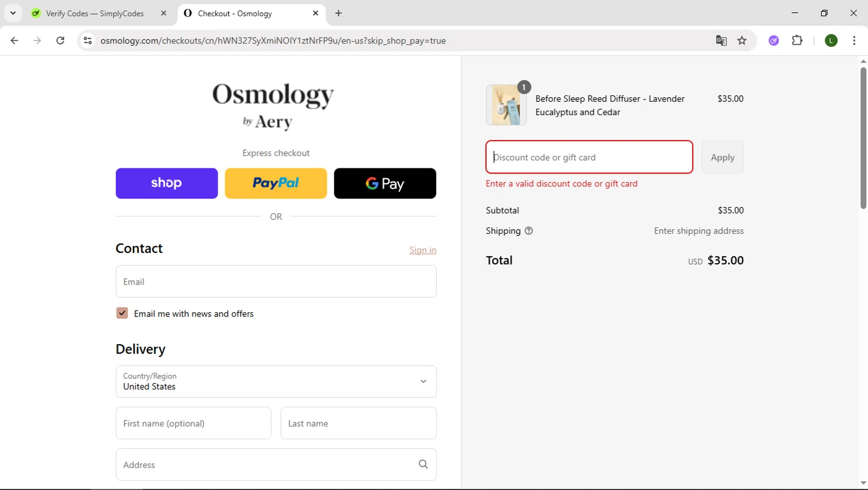Click the browser forward arrow
This screenshot has height=490, width=868.
pos(37,40)
